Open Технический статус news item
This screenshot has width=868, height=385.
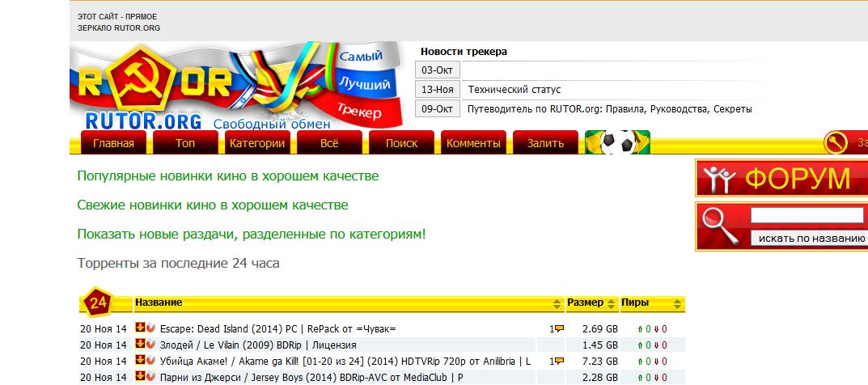pos(514,90)
